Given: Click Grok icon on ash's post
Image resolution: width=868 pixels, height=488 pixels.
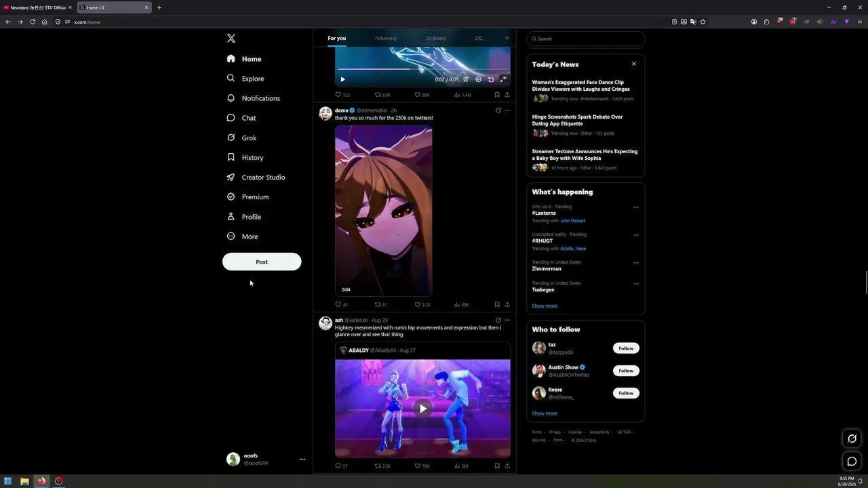Looking at the screenshot, I should pos(498,320).
